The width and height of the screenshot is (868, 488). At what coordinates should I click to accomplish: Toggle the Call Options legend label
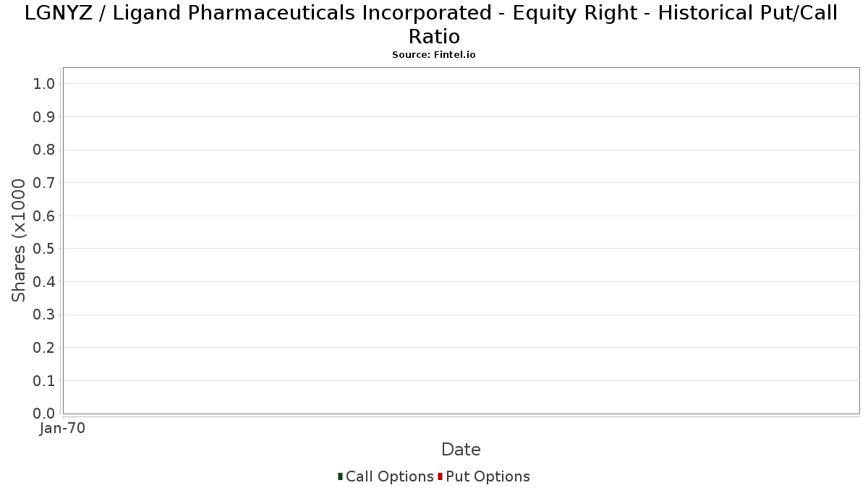389,476
